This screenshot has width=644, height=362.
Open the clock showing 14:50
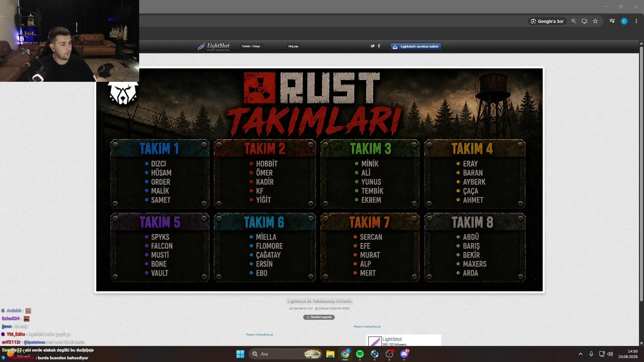(x=628, y=354)
